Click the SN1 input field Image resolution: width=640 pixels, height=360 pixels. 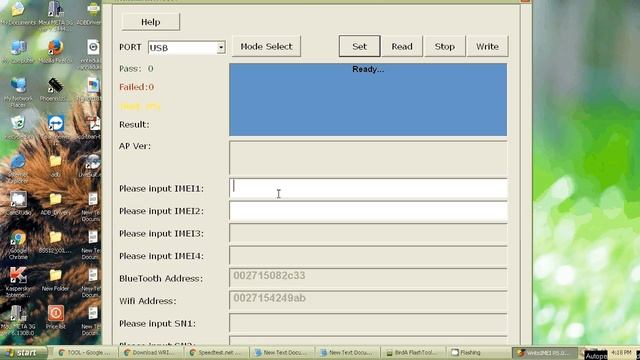(368, 323)
